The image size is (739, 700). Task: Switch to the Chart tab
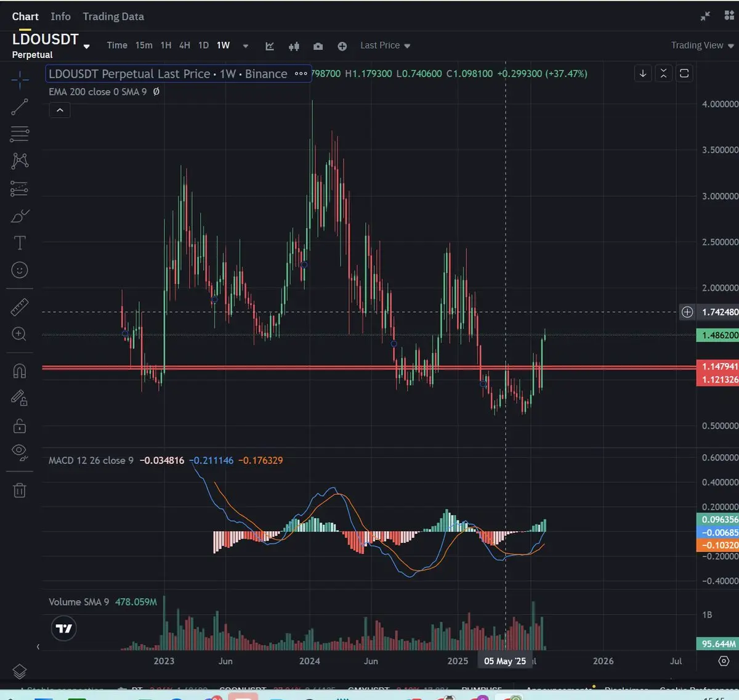click(x=25, y=17)
